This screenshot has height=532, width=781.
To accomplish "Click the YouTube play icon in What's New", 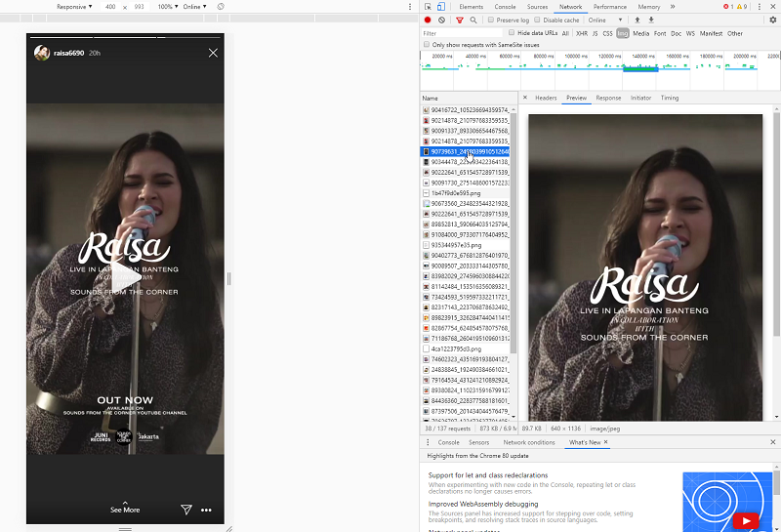I will tap(746, 521).
